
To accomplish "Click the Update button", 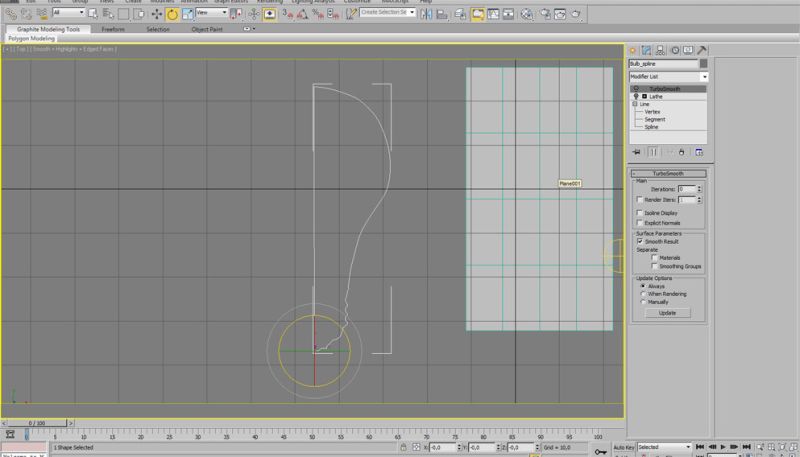I will tap(667, 313).
